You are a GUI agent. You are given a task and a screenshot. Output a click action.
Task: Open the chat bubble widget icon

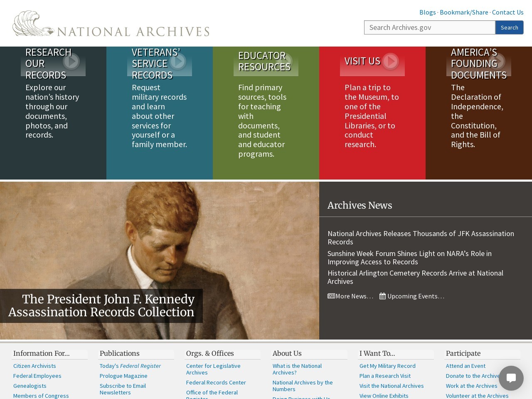tap(511, 378)
